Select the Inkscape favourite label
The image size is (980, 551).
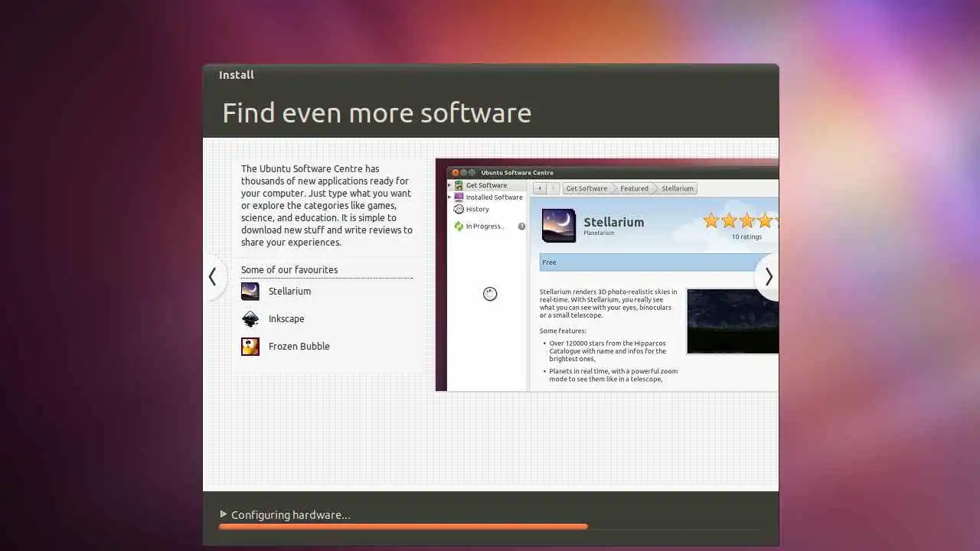click(286, 318)
